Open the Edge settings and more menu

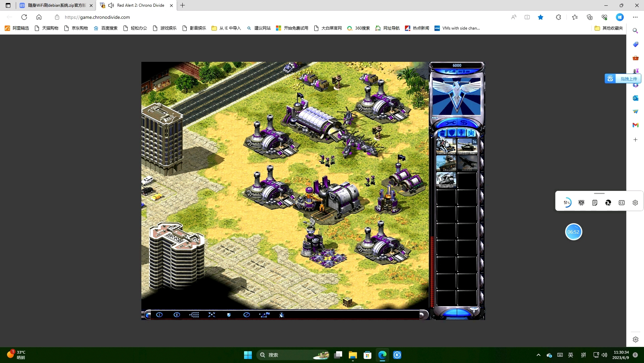point(635,17)
